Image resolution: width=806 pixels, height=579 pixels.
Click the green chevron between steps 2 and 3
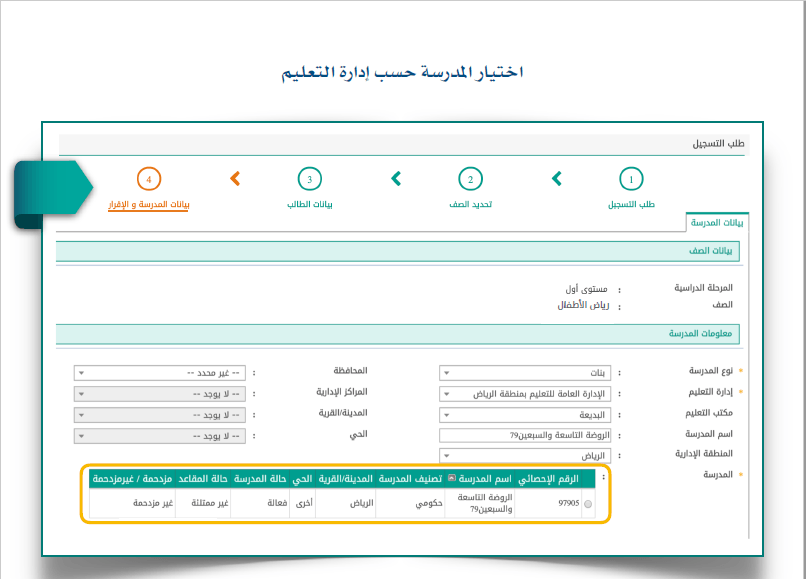tap(396, 178)
